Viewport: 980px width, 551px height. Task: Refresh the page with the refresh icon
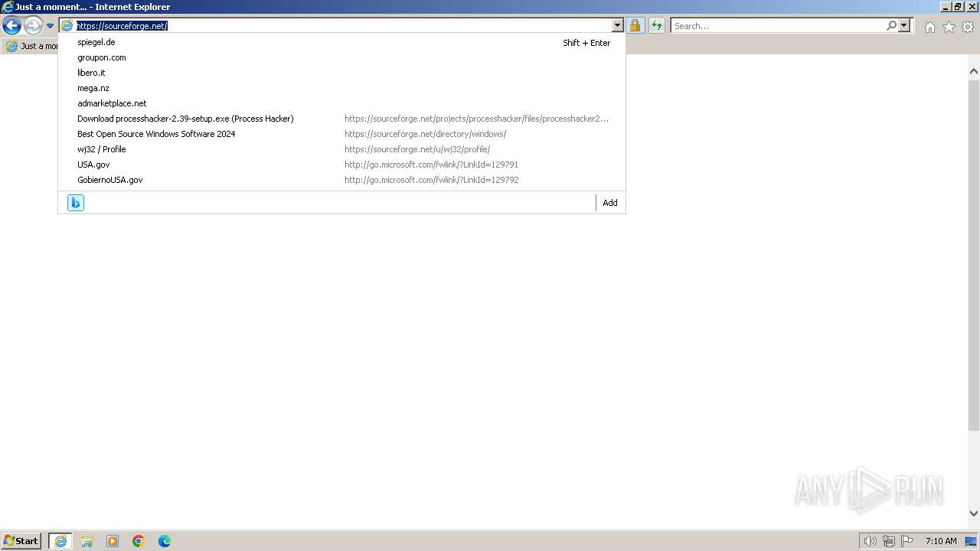pyautogui.click(x=657, y=26)
